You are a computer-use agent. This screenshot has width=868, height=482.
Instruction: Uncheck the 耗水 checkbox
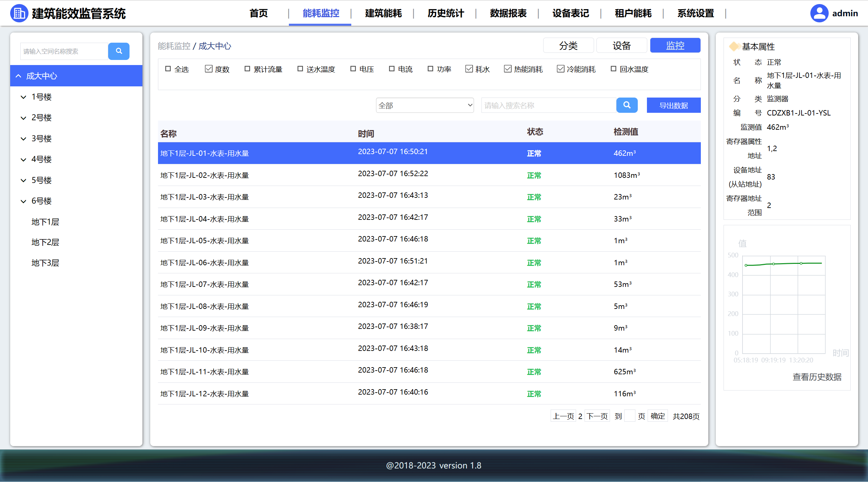pos(469,69)
